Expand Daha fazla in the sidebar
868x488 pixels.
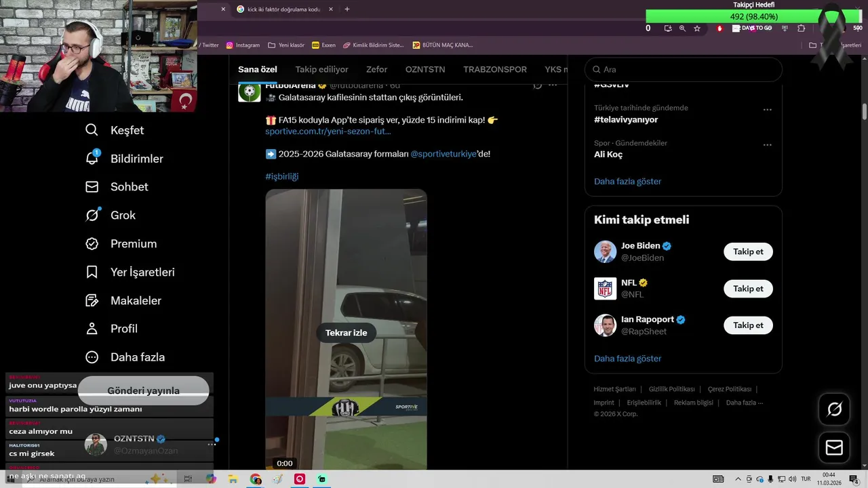125,357
